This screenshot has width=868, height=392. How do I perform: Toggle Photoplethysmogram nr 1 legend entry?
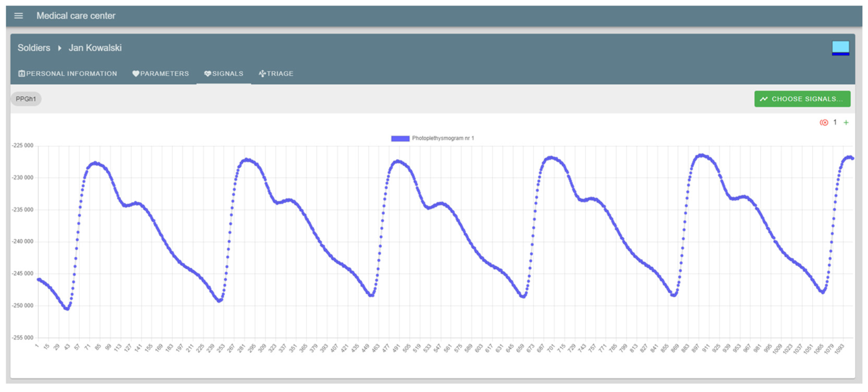[442, 138]
